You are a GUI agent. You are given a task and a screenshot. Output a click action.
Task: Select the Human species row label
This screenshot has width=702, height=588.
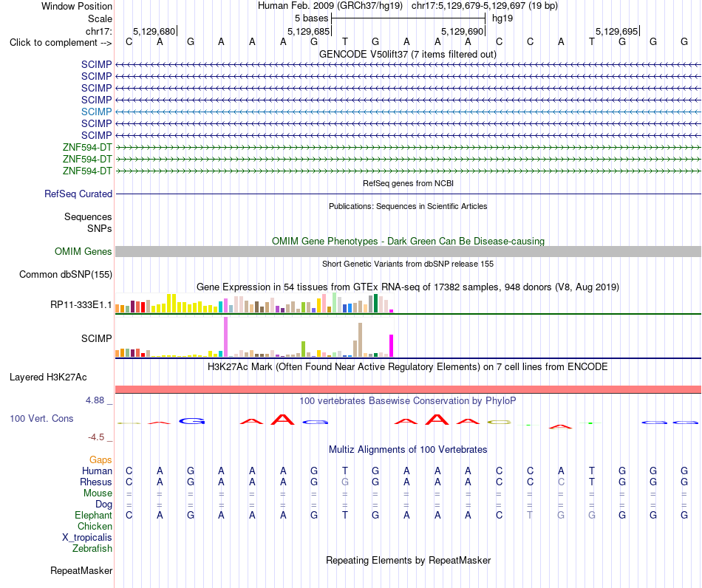[97, 471]
